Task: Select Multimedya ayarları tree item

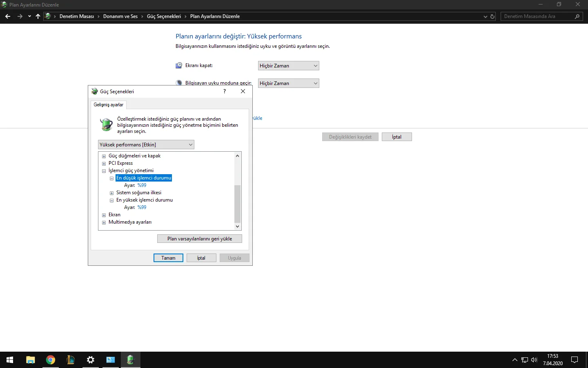Action: pos(130,222)
